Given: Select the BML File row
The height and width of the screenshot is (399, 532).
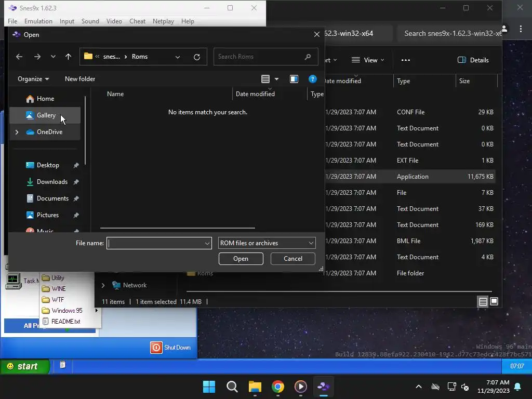Looking at the screenshot, I should coord(410,241).
